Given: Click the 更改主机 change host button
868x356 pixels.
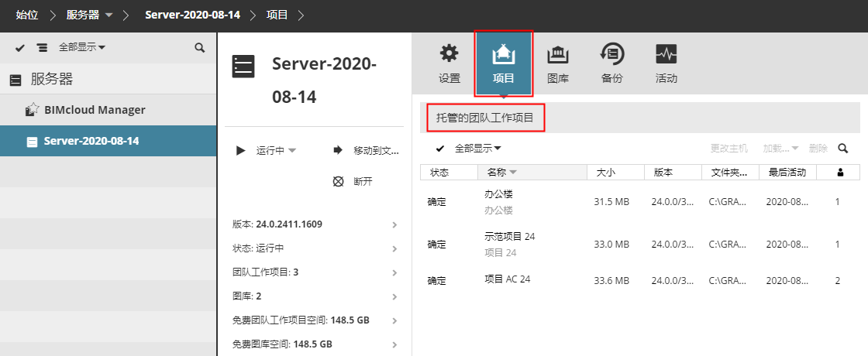Looking at the screenshot, I should pos(729,148).
